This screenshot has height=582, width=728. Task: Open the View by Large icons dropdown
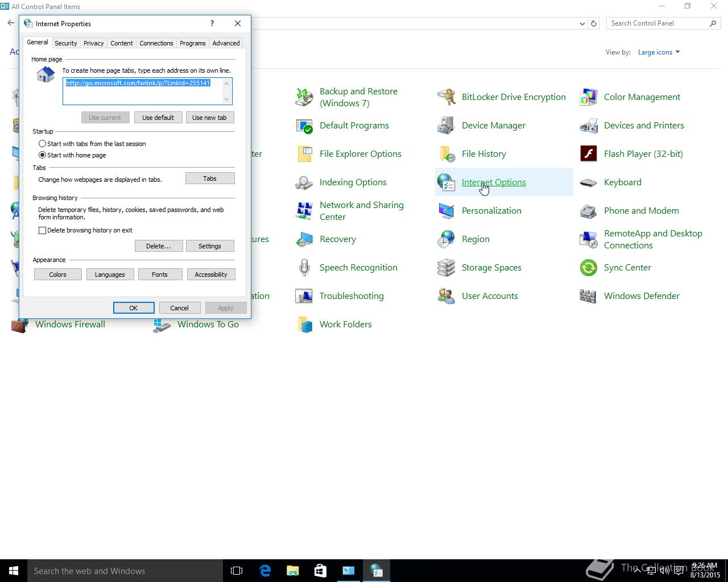[659, 52]
